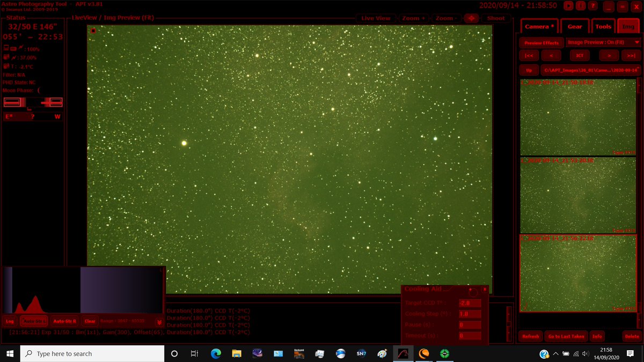
Task: Click the small red square on the preview image
Action: [x=93, y=31]
